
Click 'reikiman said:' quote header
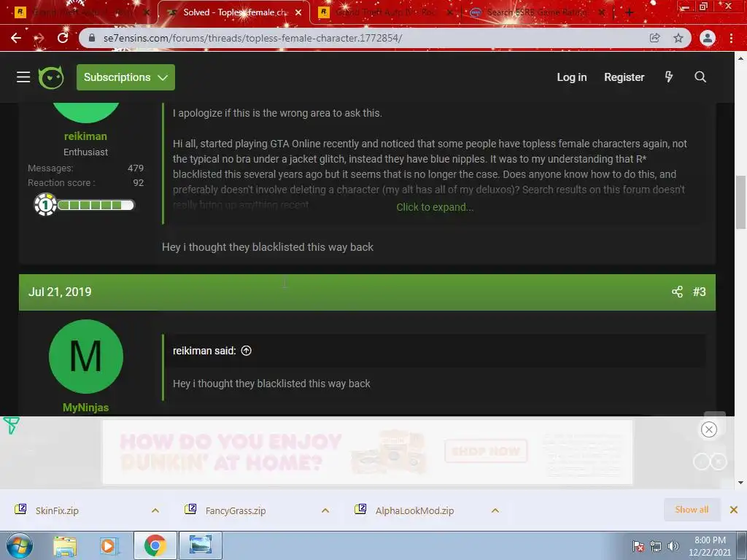point(204,351)
